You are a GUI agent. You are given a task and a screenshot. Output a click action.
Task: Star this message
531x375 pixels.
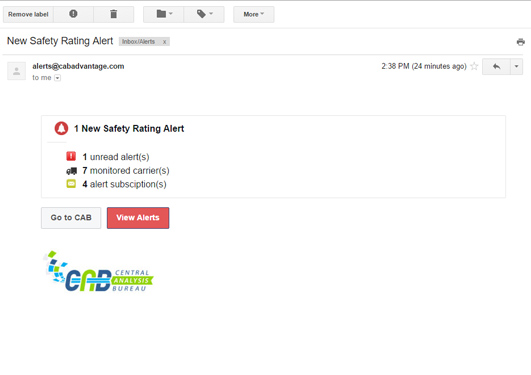click(474, 66)
